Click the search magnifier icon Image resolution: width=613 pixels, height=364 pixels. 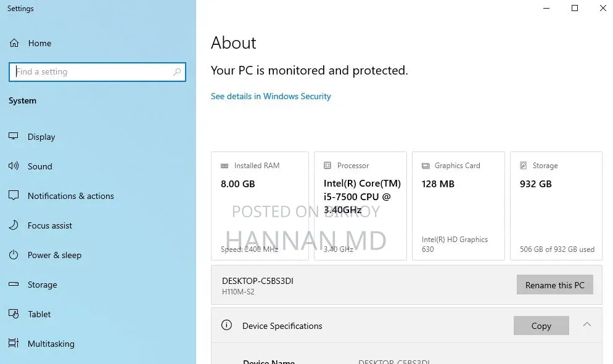(x=177, y=72)
